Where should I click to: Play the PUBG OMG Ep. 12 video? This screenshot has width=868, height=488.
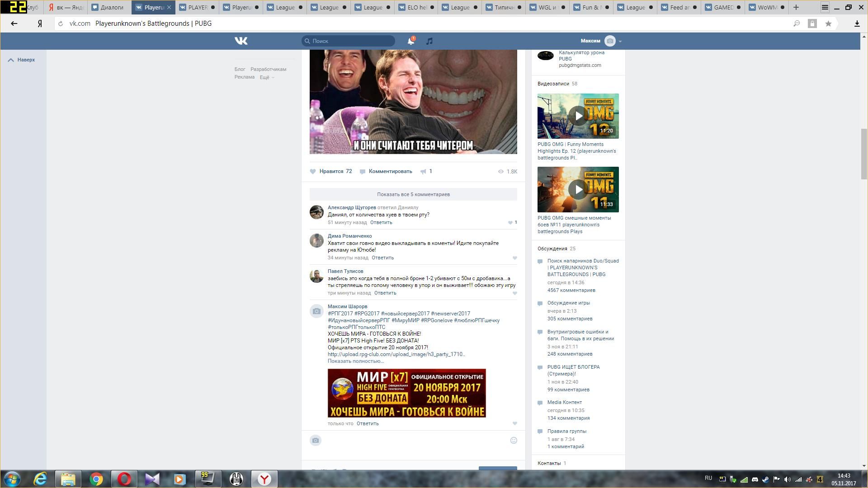578,116
